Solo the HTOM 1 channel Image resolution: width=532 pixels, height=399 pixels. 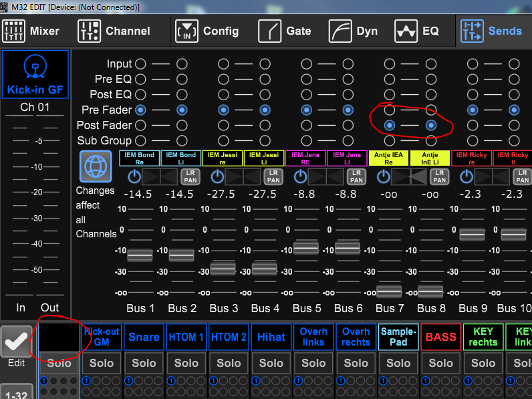click(x=186, y=363)
